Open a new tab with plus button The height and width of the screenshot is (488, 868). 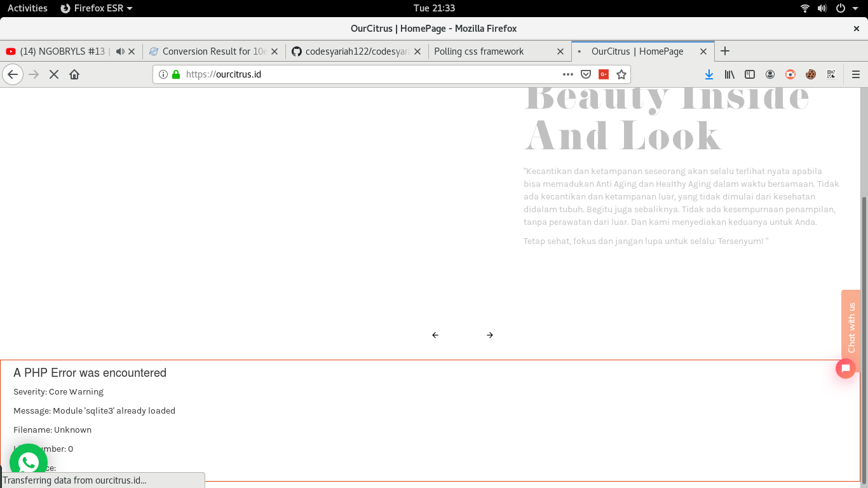(725, 51)
